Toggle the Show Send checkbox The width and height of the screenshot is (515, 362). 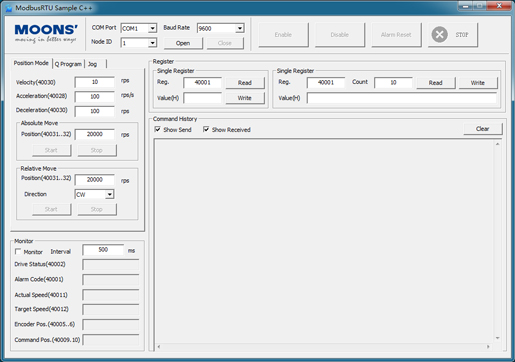(158, 129)
